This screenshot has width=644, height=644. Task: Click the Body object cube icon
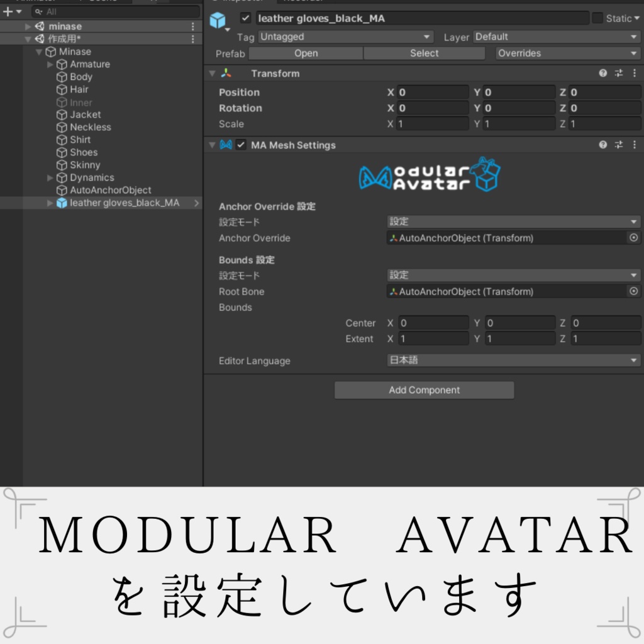pos(62,77)
